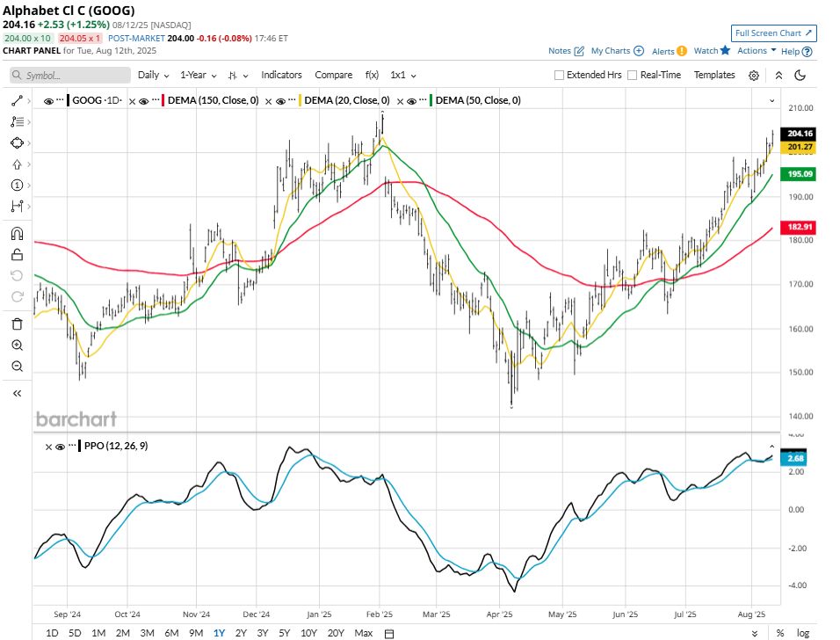Select the 5Y time range
Viewport: 840px width, 640px height.
[x=284, y=633]
